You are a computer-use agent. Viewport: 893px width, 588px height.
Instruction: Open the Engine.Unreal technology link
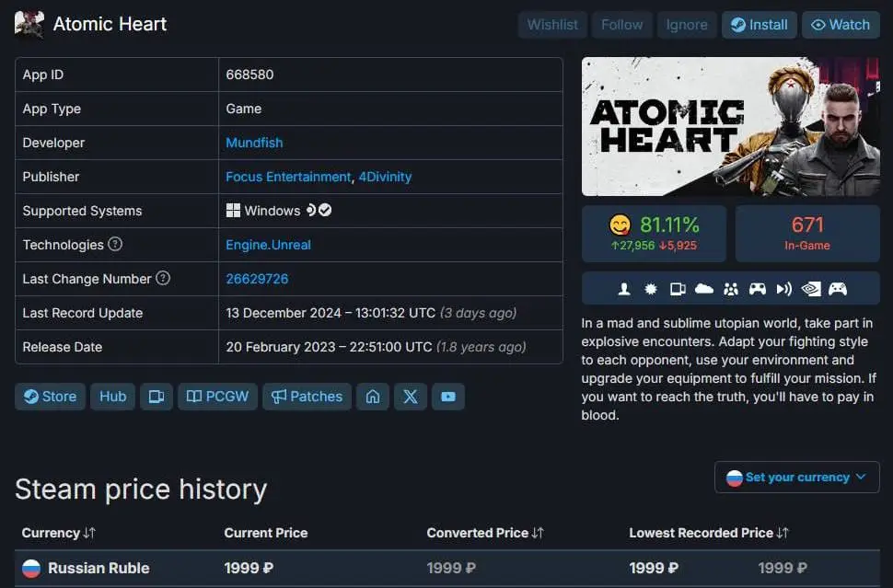click(x=268, y=245)
